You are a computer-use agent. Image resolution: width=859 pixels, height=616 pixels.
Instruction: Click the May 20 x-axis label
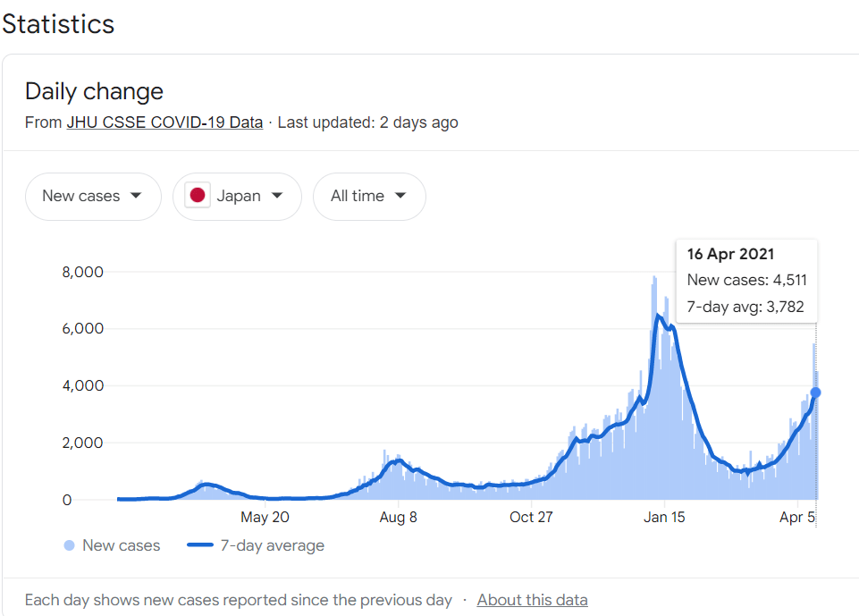tap(265, 517)
